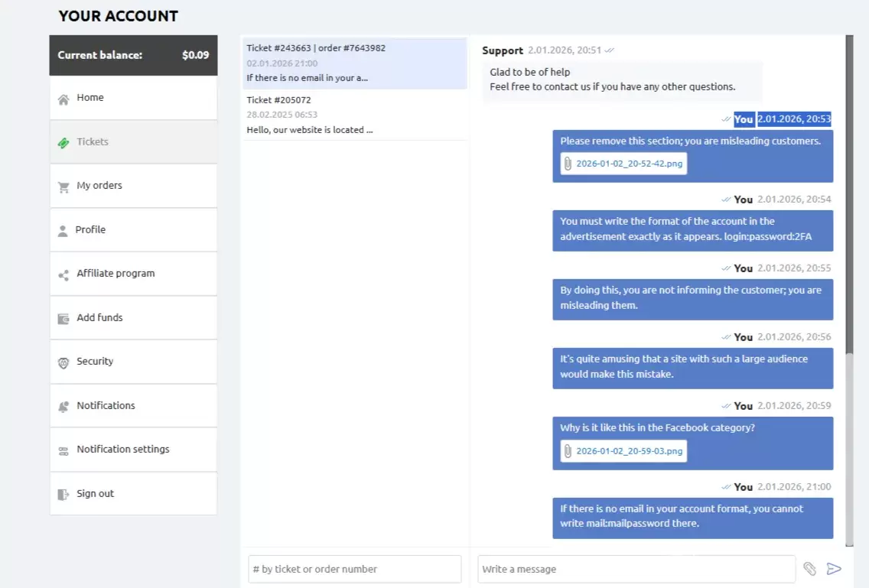Image resolution: width=869 pixels, height=588 pixels.
Task: Click the Profile person icon
Action: pos(63,230)
